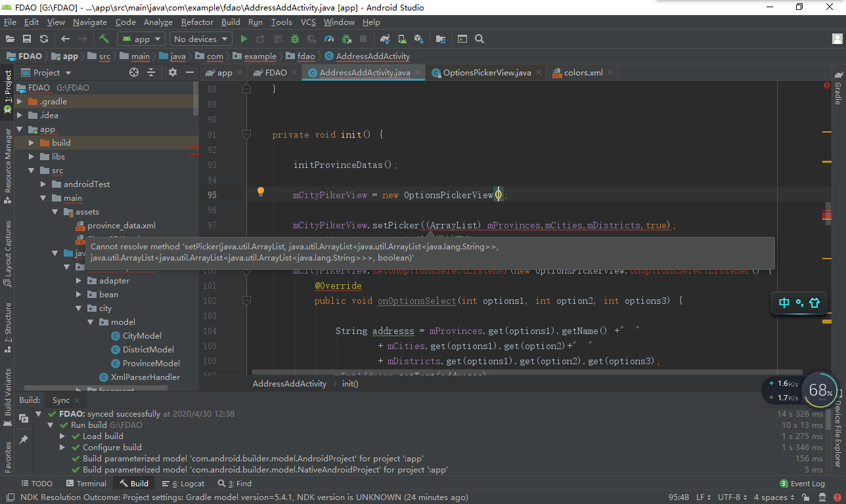
Task: Click Attach Debugger to Android Process icon
Action: [346, 39]
